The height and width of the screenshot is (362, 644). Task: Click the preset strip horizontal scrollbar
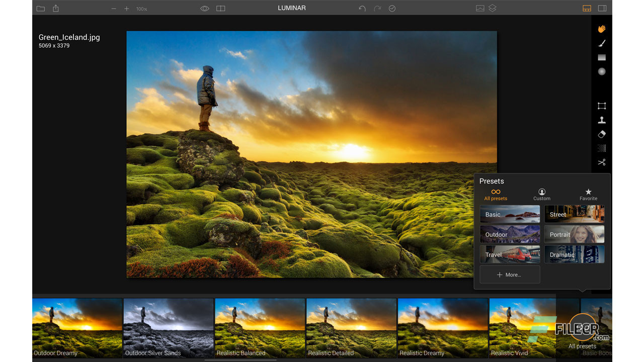[240, 360]
